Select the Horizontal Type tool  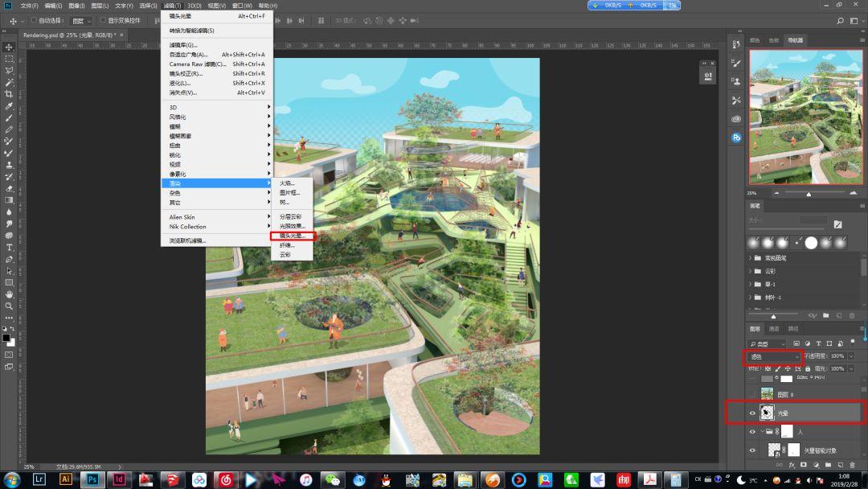click(x=9, y=248)
